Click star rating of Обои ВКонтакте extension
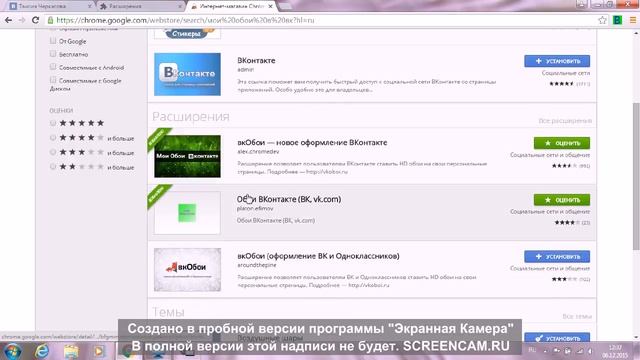This screenshot has width=640, height=360. point(567,222)
